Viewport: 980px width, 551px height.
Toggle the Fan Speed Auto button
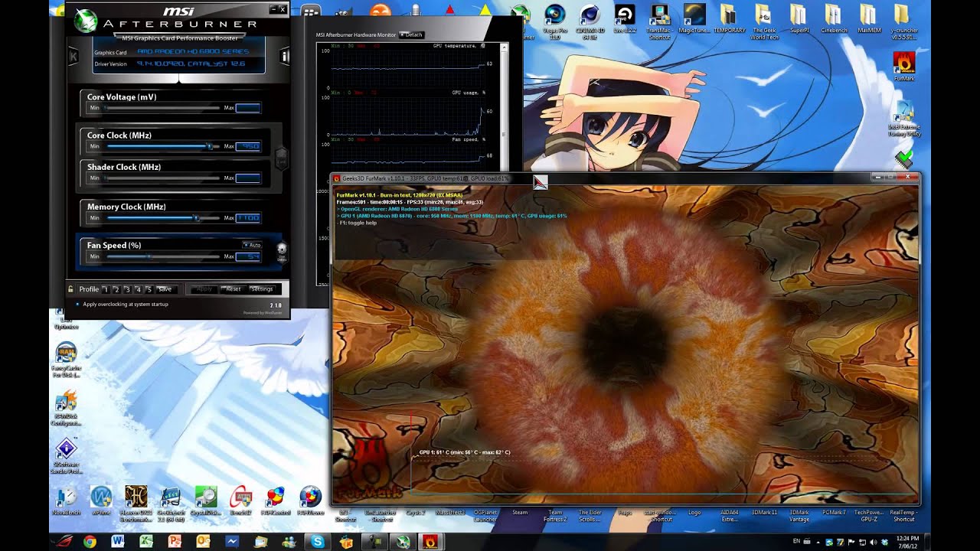coord(253,245)
